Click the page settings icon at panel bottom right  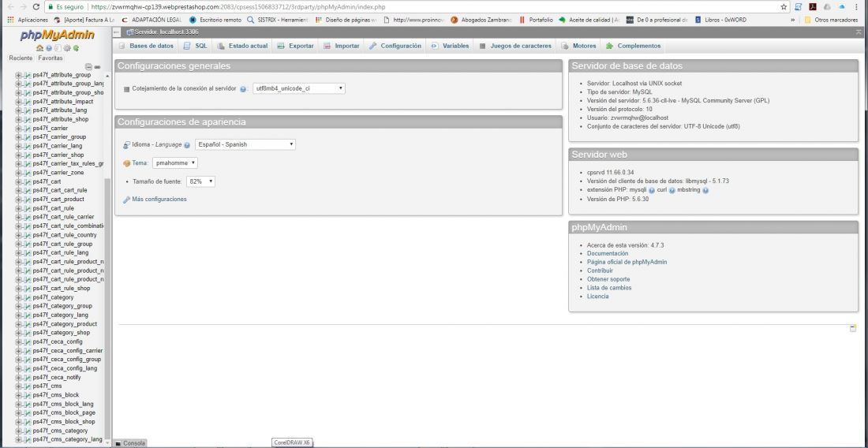853,329
